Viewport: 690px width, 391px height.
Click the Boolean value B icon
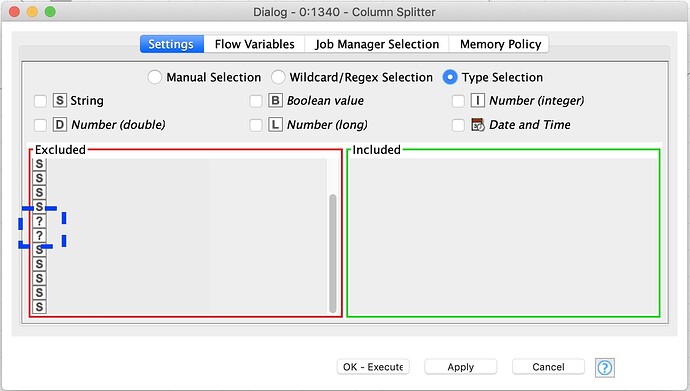(275, 101)
